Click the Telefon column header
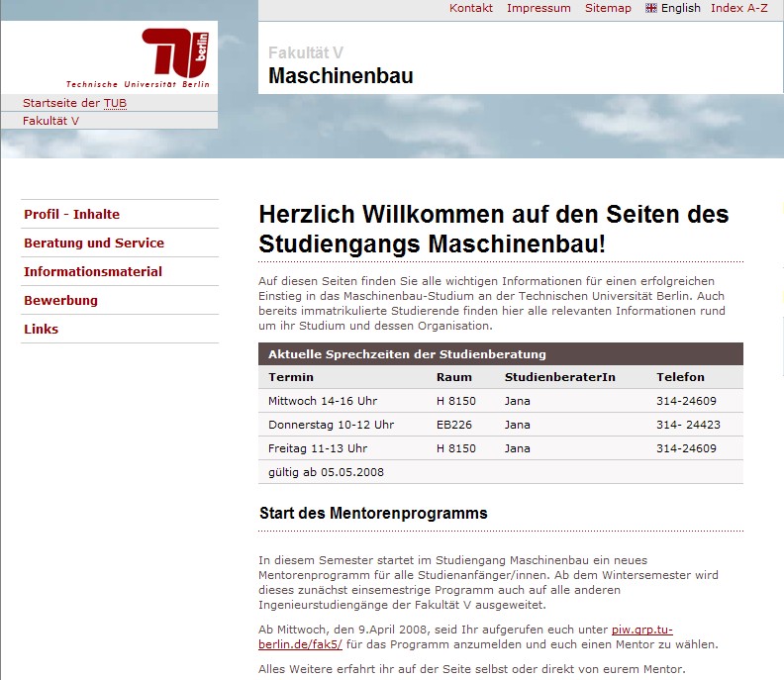The image size is (784, 680). pyautogui.click(x=680, y=377)
